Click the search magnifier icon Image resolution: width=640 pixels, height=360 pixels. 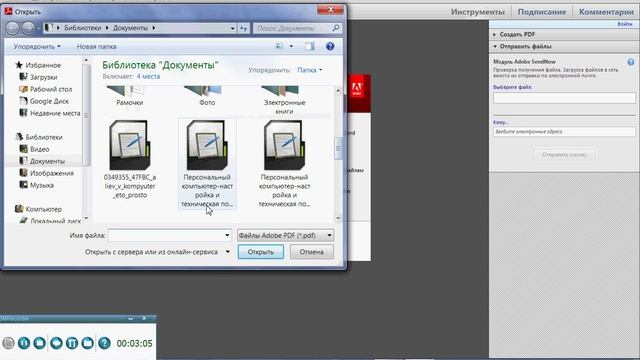click(x=336, y=28)
